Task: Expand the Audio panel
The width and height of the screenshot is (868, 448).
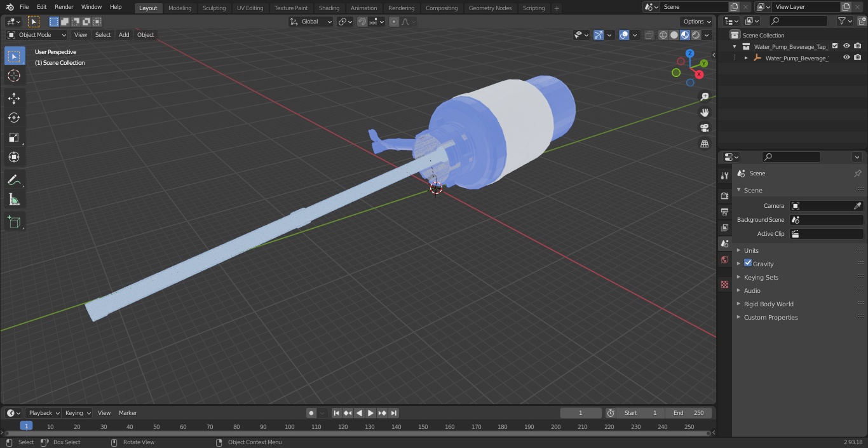Action: (x=752, y=290)
